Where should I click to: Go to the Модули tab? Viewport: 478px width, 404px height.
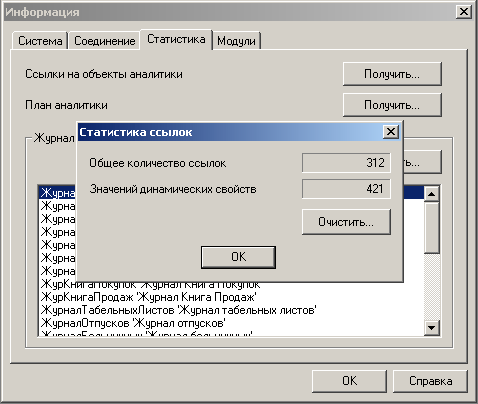click(x=236, y=41)
